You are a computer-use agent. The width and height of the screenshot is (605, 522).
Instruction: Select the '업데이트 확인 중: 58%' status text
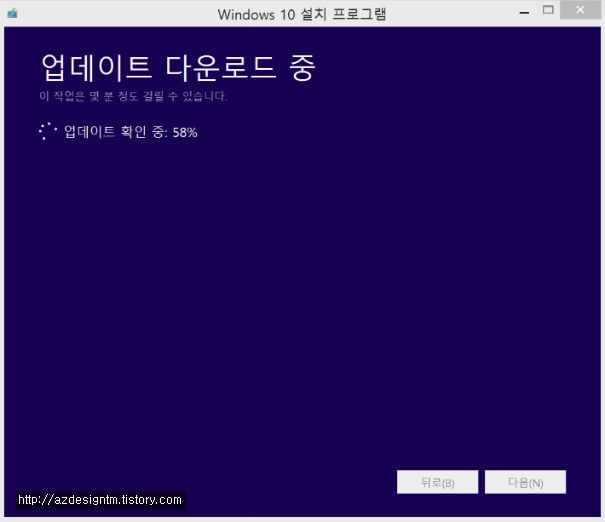[x=130, y=132]
